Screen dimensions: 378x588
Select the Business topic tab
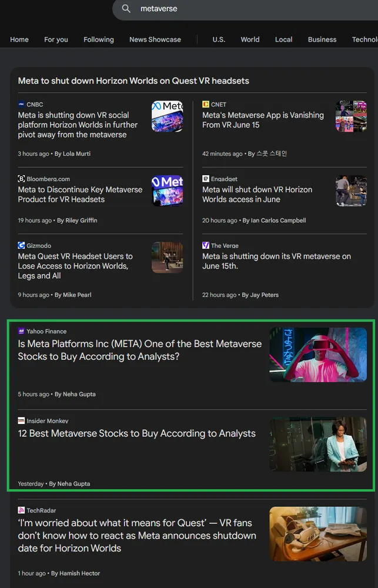pos(322,39)
